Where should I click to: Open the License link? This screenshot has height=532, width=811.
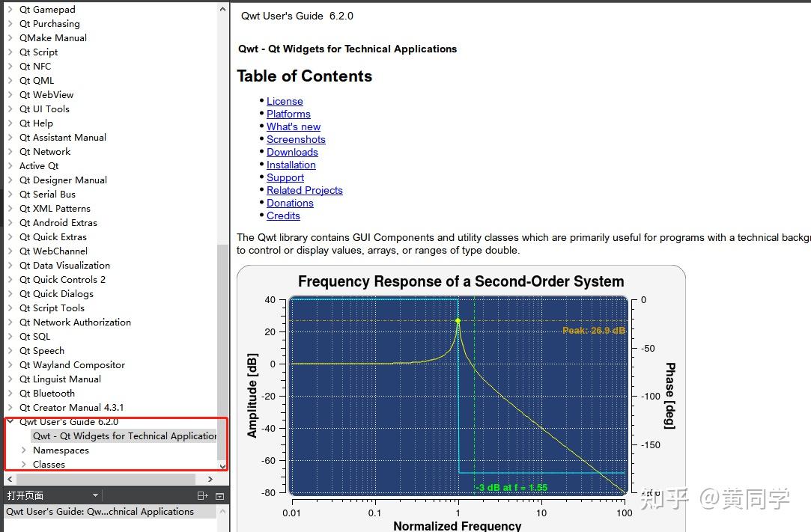tap(285, 101)
